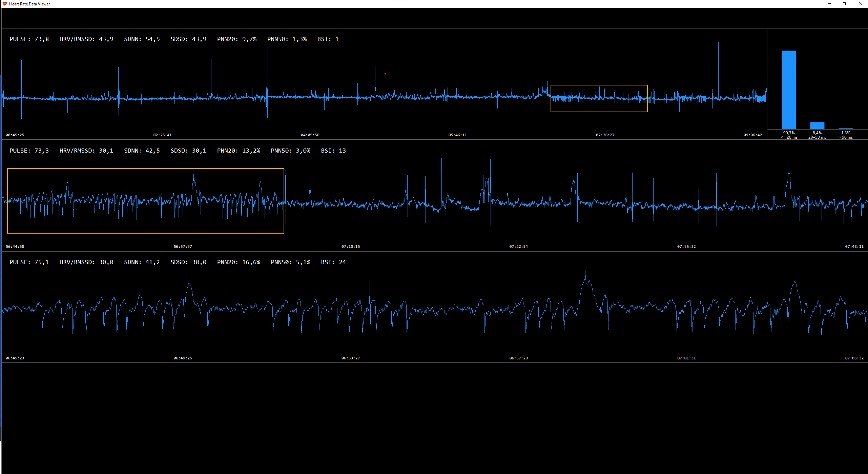
Task: Click the histogram label '> 50 ms'
Action: tap(845, 137)
